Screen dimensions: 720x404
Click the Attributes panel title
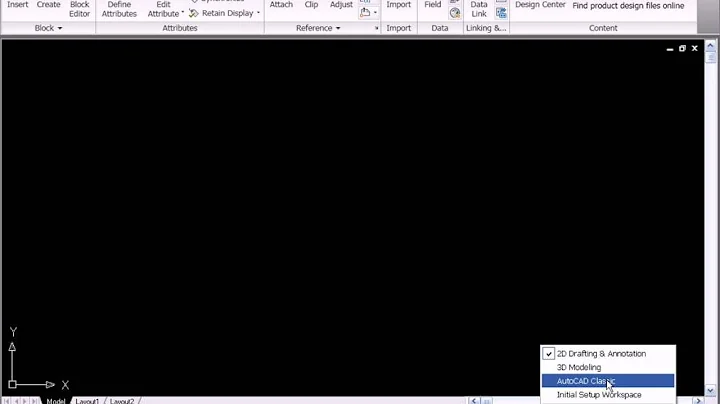[x=180, y=28]
